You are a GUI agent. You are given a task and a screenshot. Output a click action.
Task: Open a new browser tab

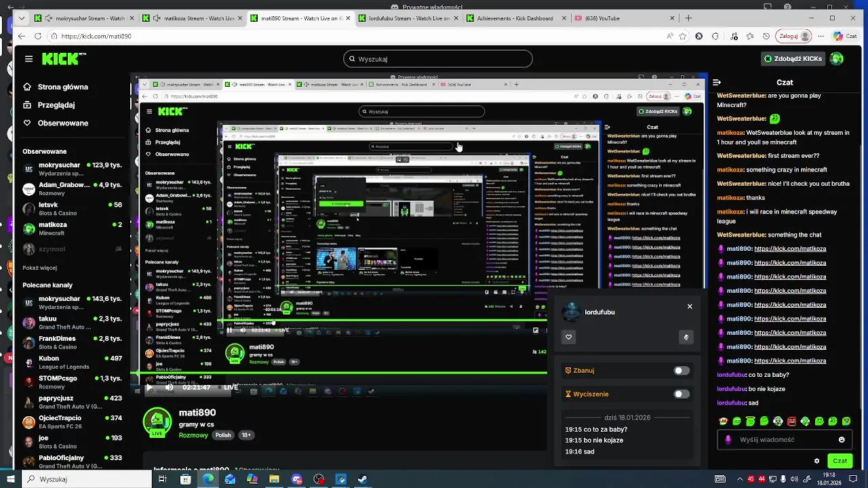688,18
